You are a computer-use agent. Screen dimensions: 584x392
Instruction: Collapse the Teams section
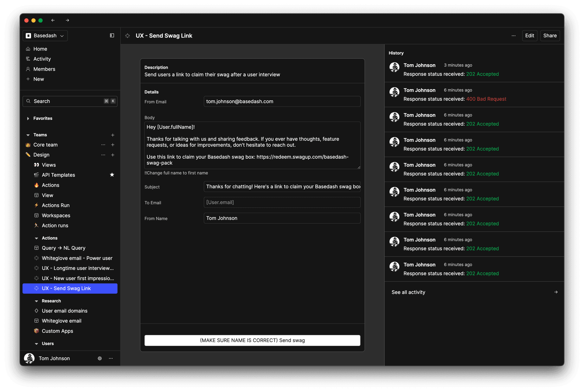(x=28, y=135)
